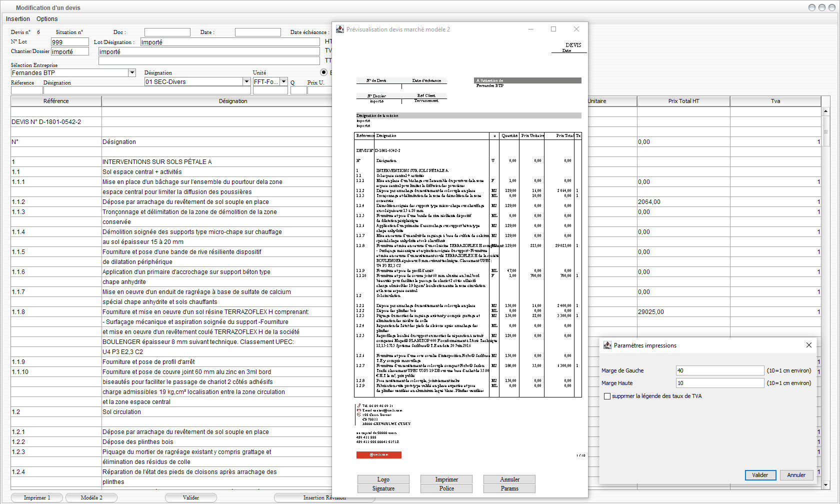Click the Logo button in the preview window

coord(383,479)
